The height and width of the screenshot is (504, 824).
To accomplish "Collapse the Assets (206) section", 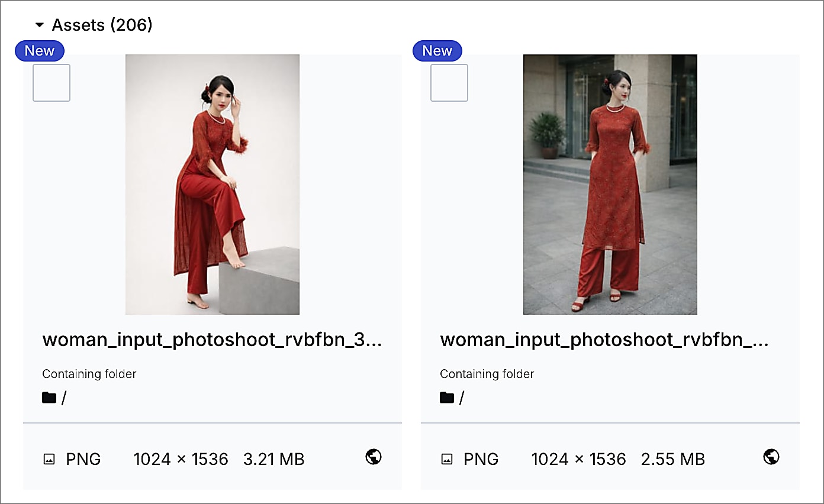I will (x=40, y=25).
